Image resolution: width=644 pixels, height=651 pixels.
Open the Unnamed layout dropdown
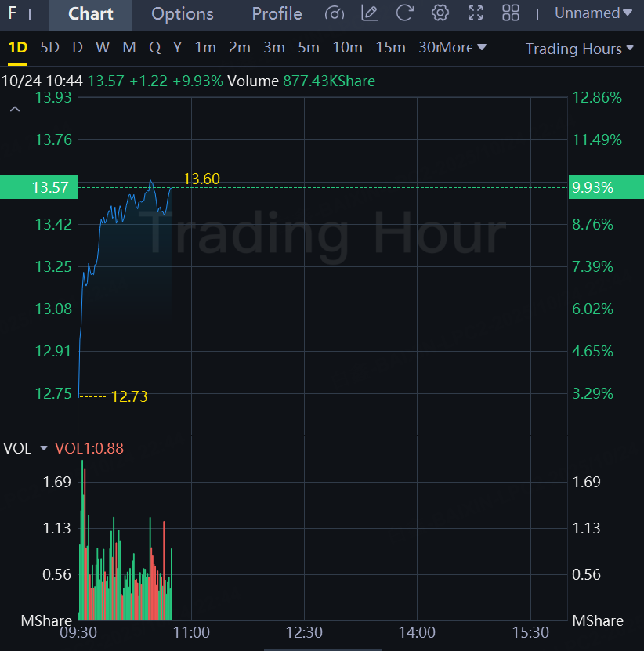coord(593,13)
